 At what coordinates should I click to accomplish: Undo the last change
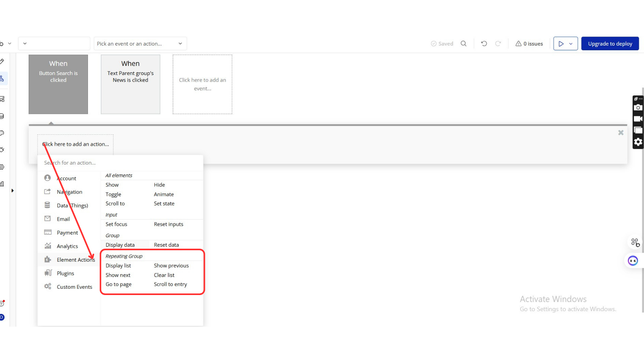point(484,44)
